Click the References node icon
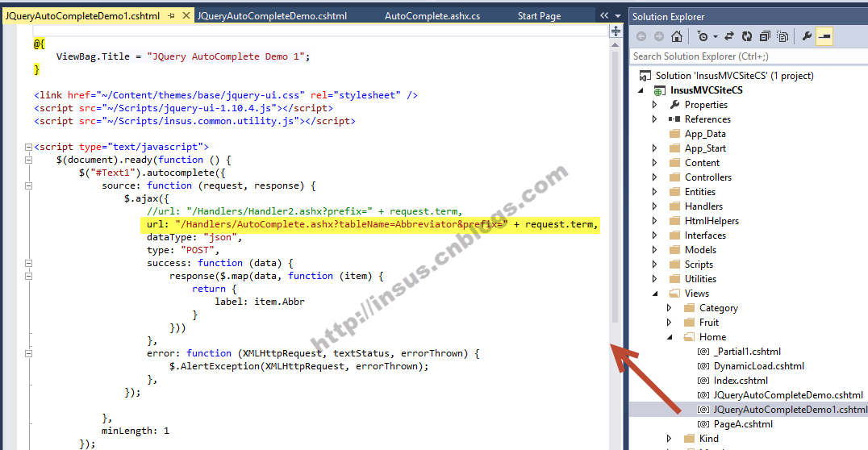 (674, 119)
